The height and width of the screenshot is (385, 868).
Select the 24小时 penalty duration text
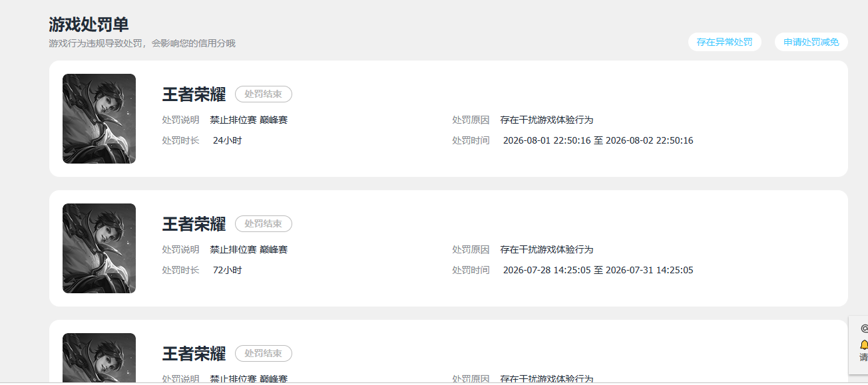pyautogui.click(x=227, y=140)
